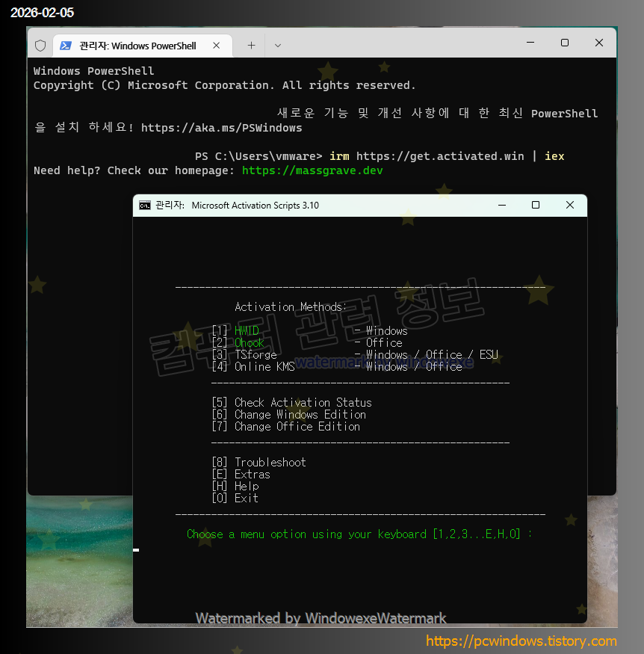Click the [3] TSforge menu line
The width and height of the screenshot is (644, 654).
[x=355, y=355]
